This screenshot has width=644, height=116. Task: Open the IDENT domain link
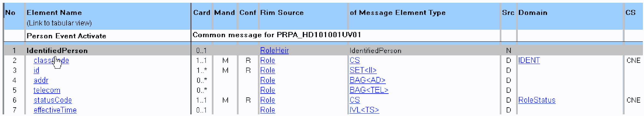pyautogui.click(x=529, y=60)
